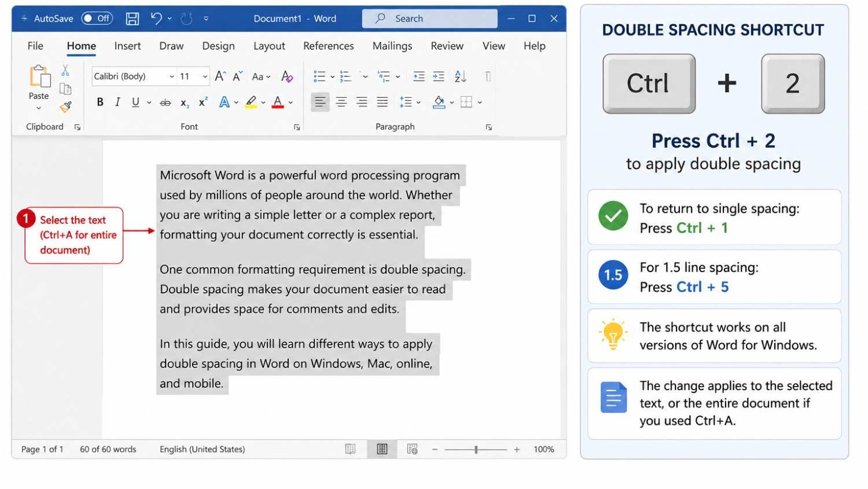Screen dimensions: 868x489
Task: Apply strikethrough formatting
Action: click(165, 103)
